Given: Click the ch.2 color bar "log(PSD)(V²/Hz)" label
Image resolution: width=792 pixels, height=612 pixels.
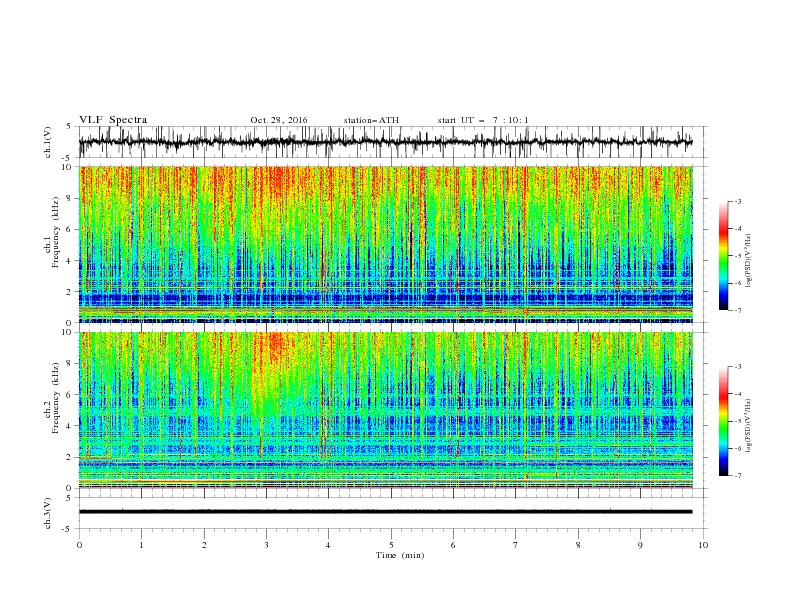Looking at the screenshot, I should coord(749,426).
